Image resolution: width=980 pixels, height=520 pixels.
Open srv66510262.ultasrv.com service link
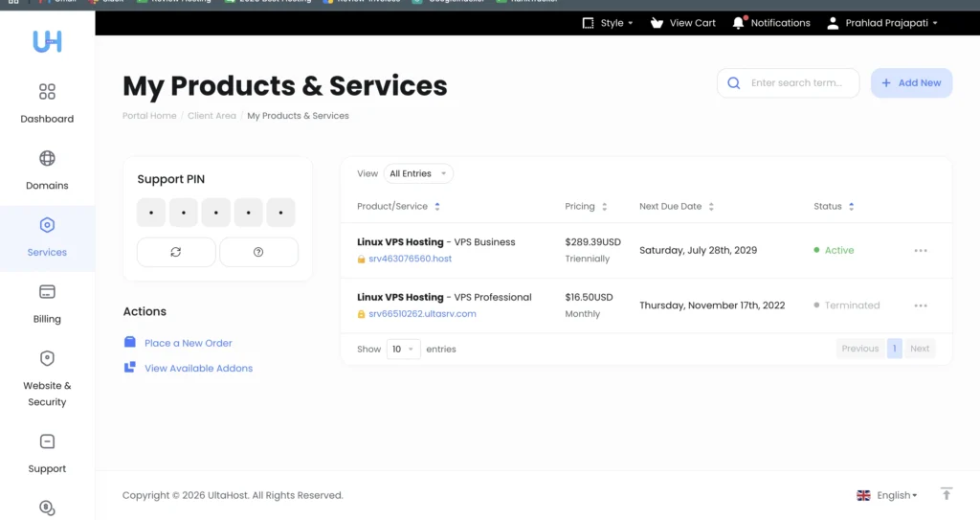[422, 313]
